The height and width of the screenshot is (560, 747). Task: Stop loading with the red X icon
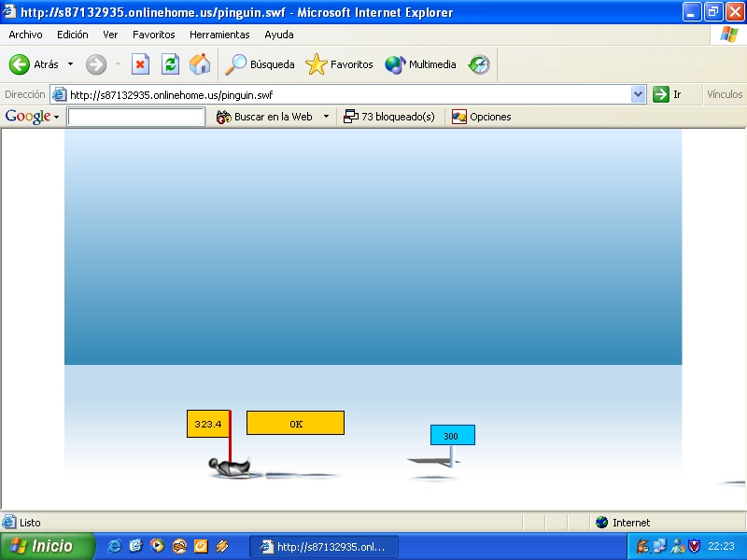pos(140,64)
